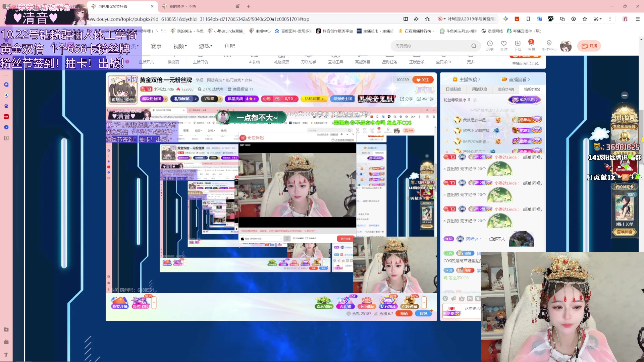This screenshot has width=644, height=362.
Task: Click the speaker horn icon in chat toolbar
Action: [x=453, y=298]
